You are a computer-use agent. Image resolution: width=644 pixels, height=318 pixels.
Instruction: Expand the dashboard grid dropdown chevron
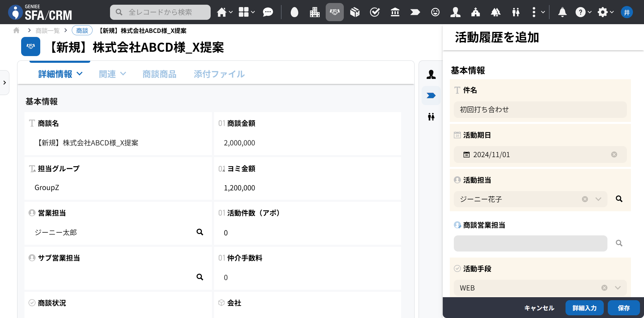[x=253, y=12]
